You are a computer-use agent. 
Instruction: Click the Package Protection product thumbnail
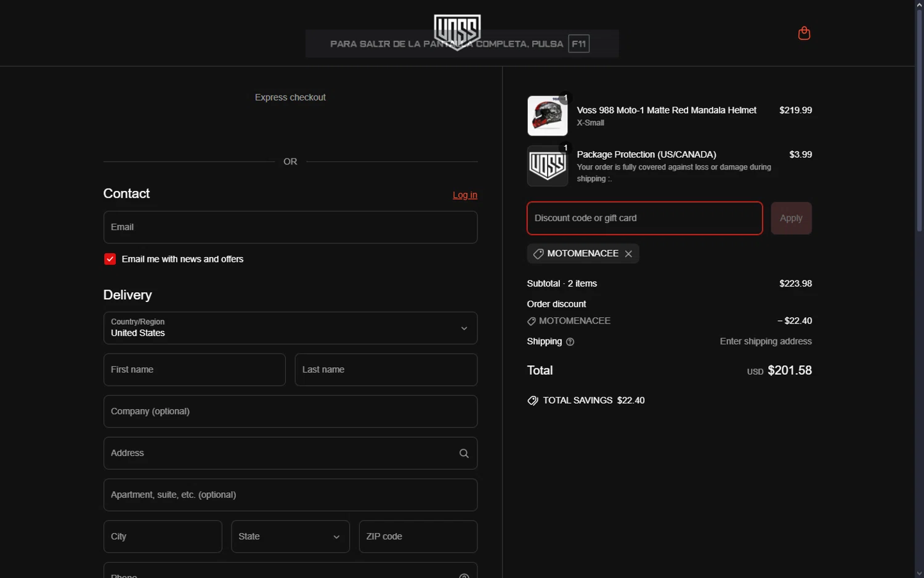click(547, 166)
